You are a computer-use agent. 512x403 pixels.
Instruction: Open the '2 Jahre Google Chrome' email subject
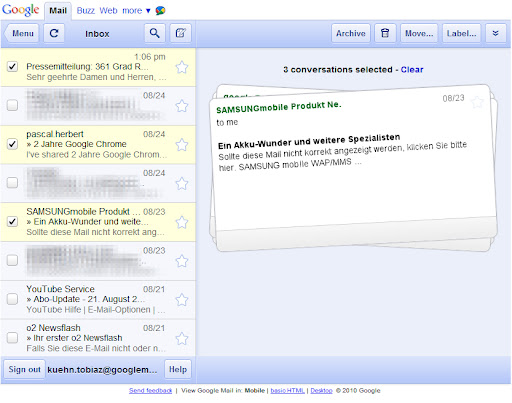[76, 144]
